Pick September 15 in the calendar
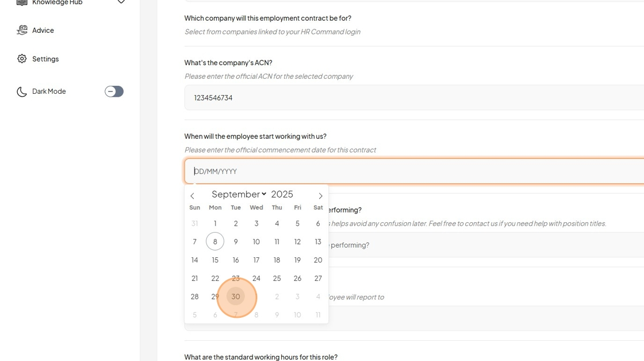This screenshot has width=644, height=361. 215,260
